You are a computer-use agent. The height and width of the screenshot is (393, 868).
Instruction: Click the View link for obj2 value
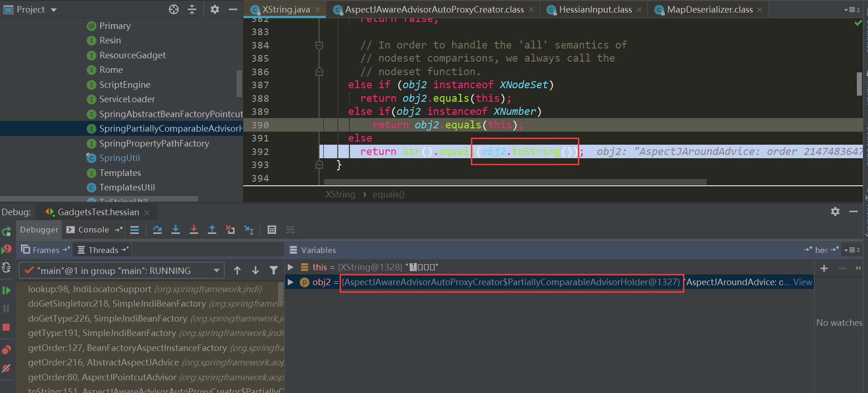click(803, 282)
